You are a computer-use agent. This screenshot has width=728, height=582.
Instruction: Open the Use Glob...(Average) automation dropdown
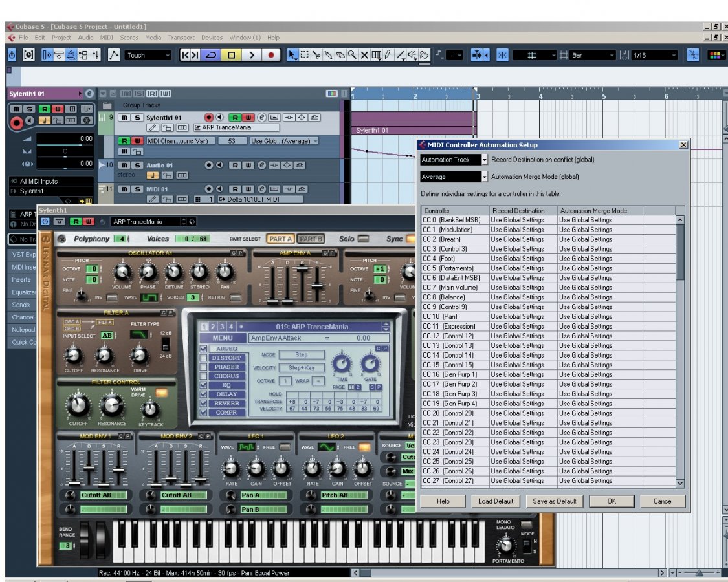tap(284, 141)
